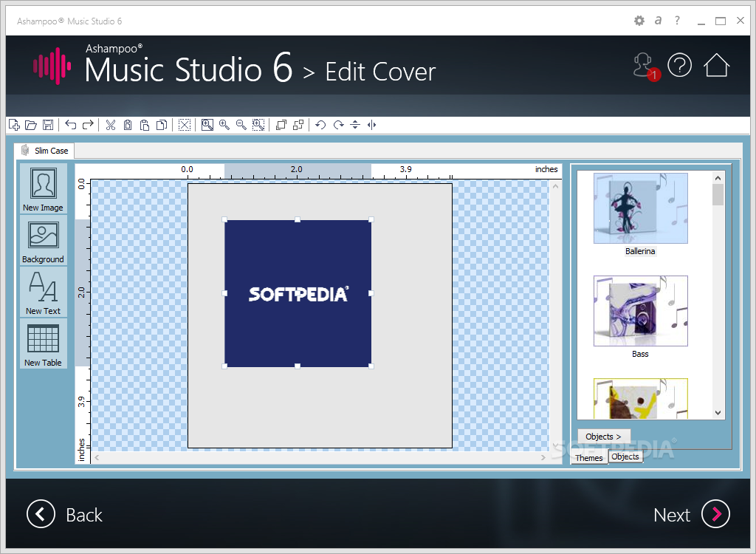The height and width of the screenshot is (554, 756).
Task: Switch to the Themes tab
Action: coord(588,458)
